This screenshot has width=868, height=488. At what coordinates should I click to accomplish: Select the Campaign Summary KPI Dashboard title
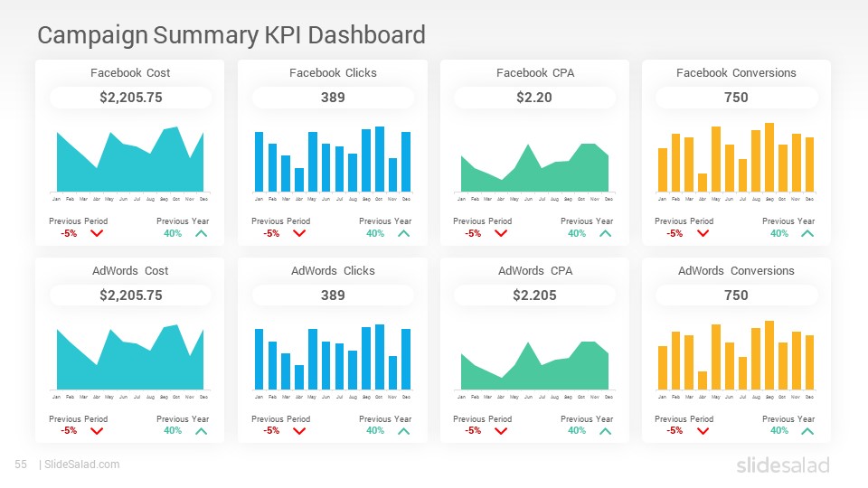tap(231, 35)
